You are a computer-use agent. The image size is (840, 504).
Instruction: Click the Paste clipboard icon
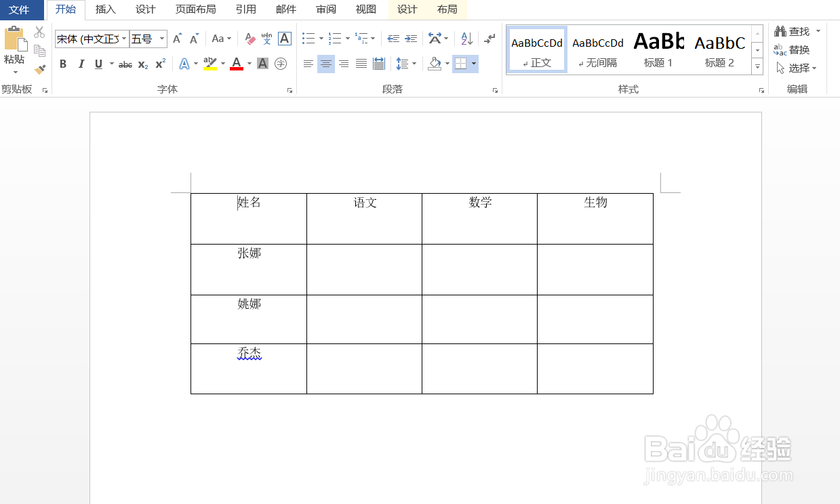[x=15, y=39]
